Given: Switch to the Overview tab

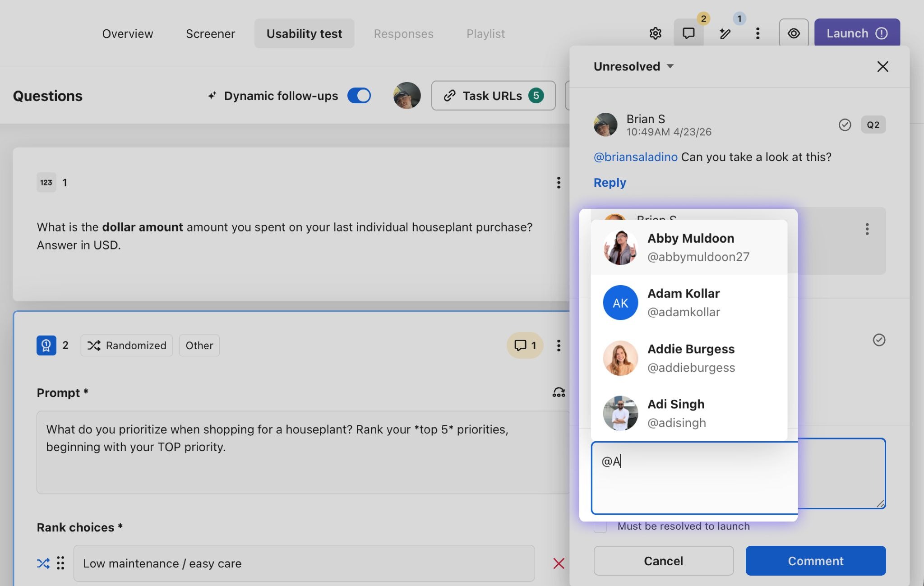Looking at the screenshot, I should tap(127, 33).
